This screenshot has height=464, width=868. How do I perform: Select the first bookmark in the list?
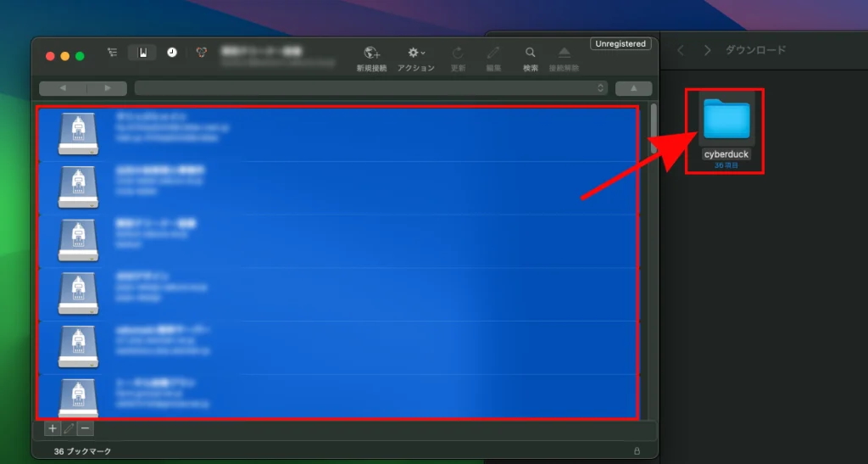337,134
